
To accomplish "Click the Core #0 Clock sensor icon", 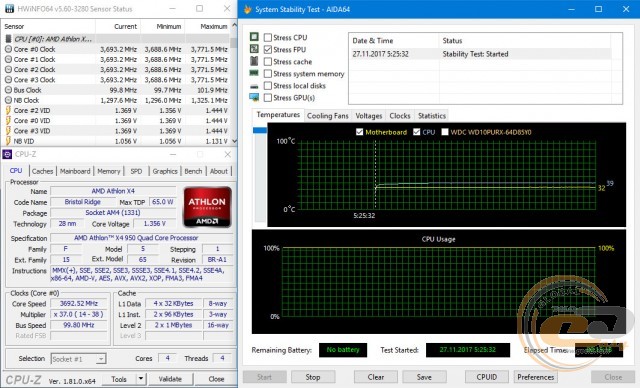I will pos(8,49).
